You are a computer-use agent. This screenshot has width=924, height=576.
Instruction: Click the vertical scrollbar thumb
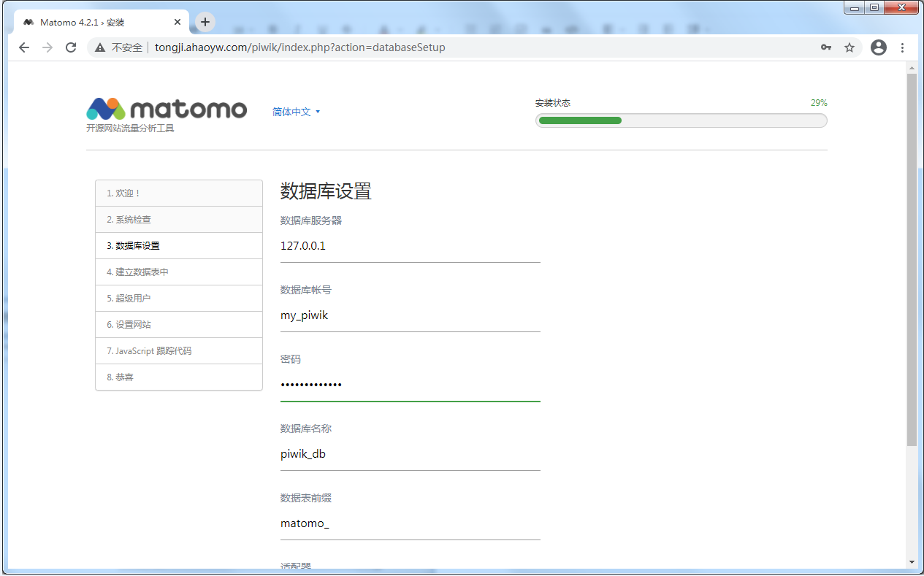tap(911, 260)
